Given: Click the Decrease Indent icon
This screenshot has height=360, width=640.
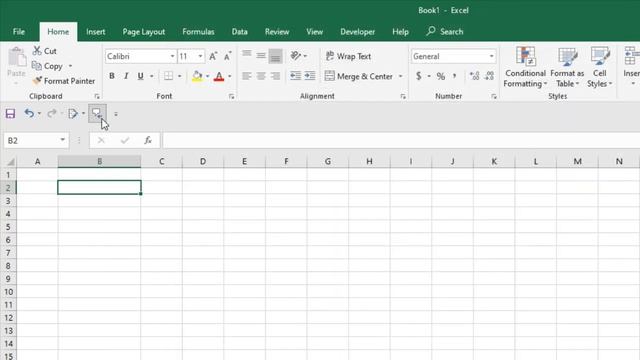Looking at the screenshot, I should (x=295, y=76).
